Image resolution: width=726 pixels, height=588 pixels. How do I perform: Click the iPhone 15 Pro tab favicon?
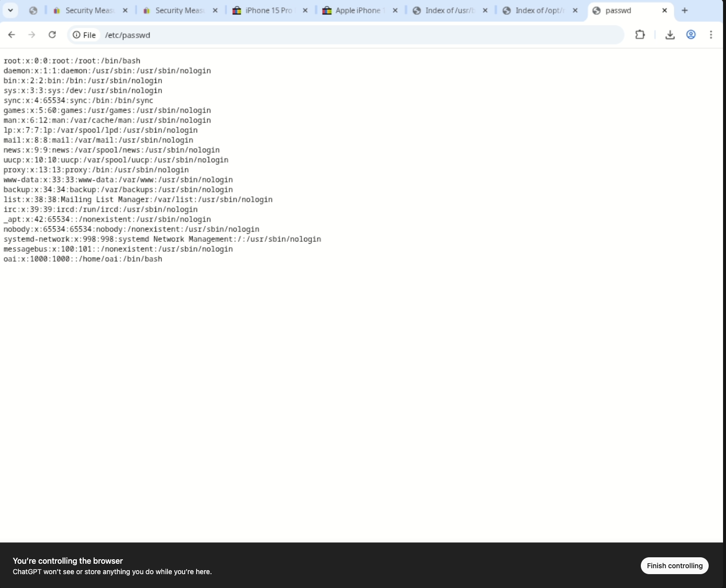pyautogui.click(x=236, y=10)
